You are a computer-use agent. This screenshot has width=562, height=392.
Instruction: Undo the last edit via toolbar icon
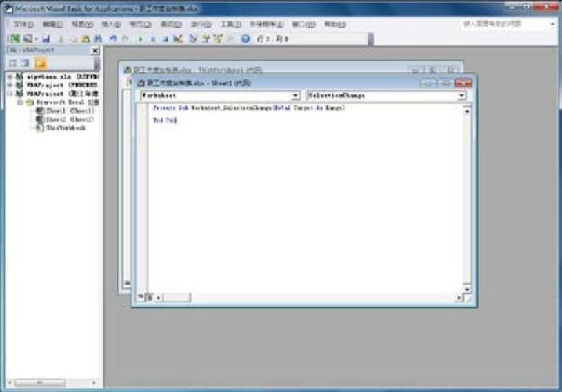click(x=113, y=39)
